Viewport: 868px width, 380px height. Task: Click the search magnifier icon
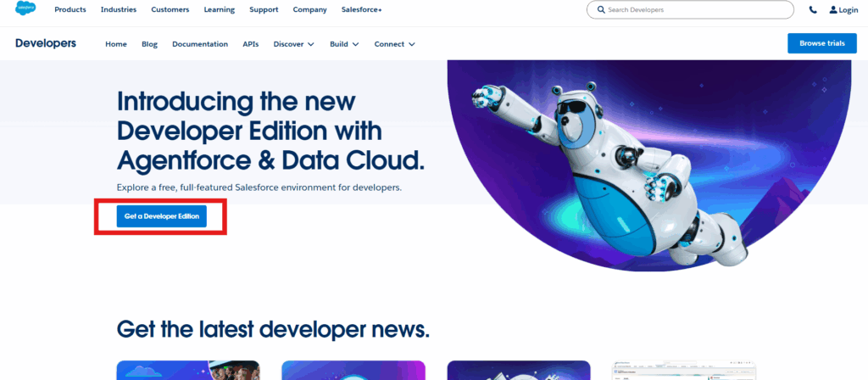601,10
